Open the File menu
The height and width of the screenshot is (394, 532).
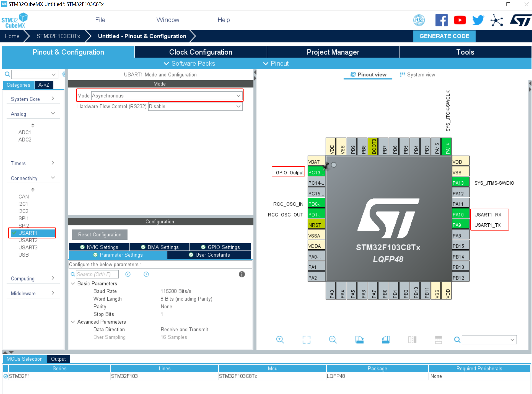[100, 20]
